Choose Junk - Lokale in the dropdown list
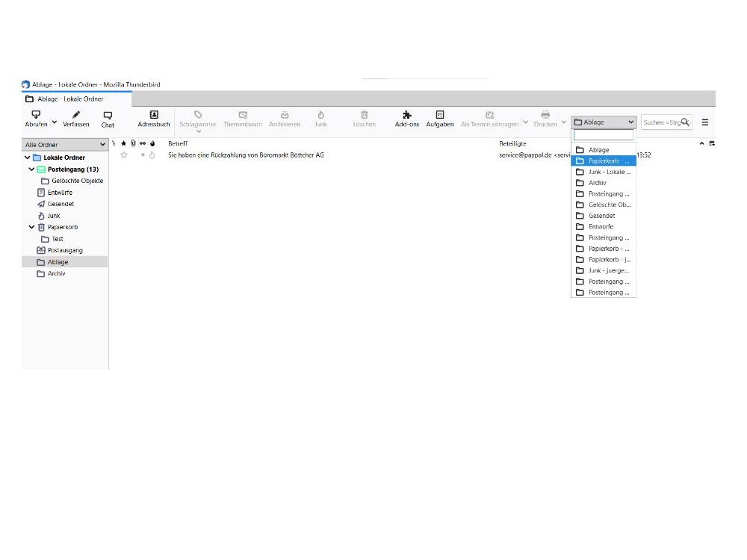The width and height of the screenshot is (747, 560). (x=604, y=172)
